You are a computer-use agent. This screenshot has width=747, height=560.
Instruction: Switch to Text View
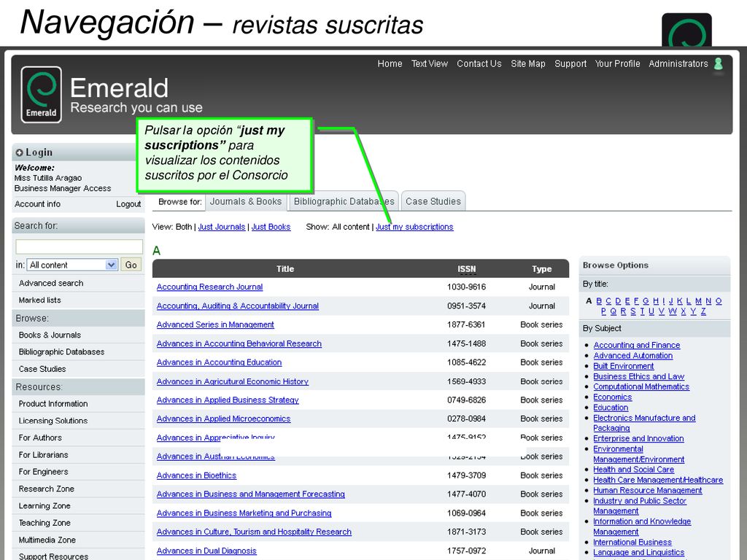tap(430, 64)
